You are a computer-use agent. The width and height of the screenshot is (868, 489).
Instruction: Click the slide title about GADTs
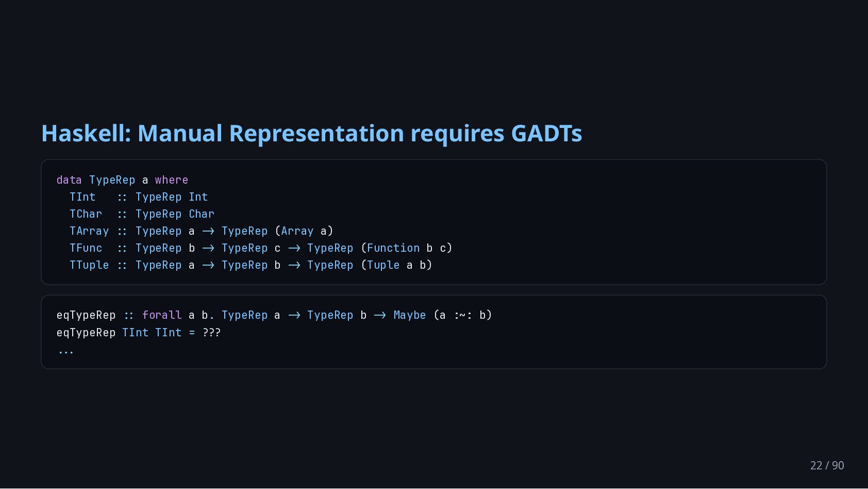pos(311,133)
